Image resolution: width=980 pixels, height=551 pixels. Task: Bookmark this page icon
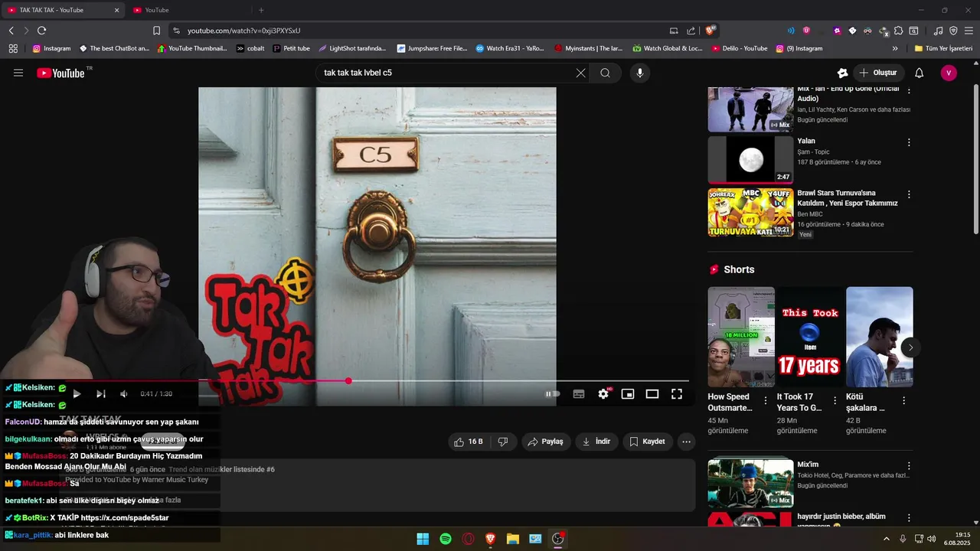point(156,31)
